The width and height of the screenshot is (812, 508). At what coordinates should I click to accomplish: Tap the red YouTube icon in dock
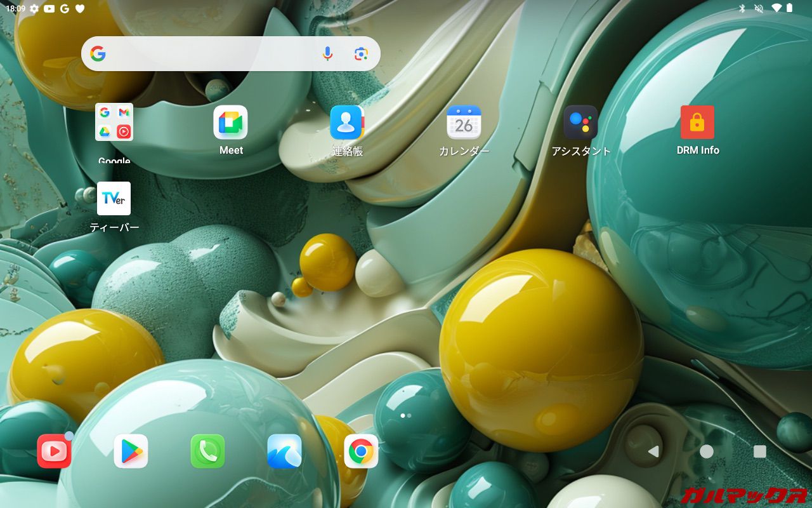pyautogui.click(x=54, y=451)
